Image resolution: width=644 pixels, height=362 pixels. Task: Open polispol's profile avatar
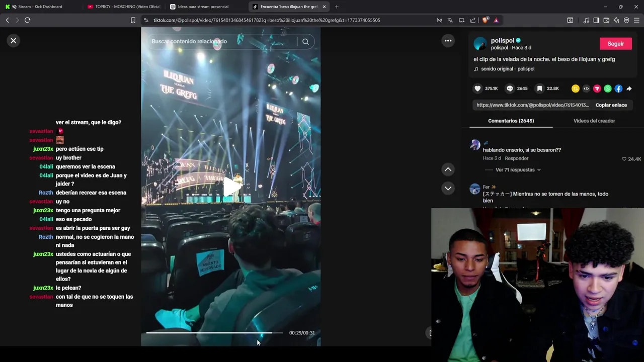pyautogui.click(x=480, y=44)
